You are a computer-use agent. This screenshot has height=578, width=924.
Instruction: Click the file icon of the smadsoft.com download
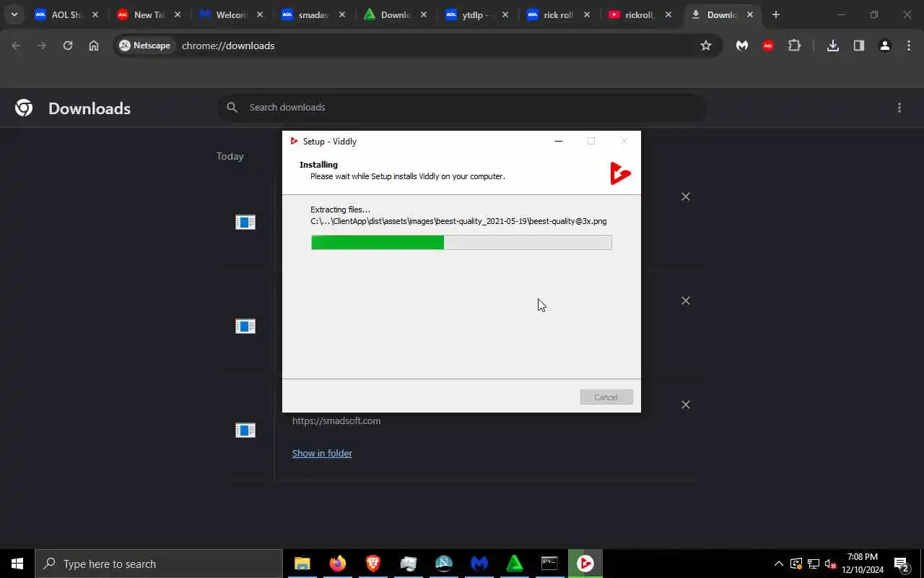click(245, 431)
